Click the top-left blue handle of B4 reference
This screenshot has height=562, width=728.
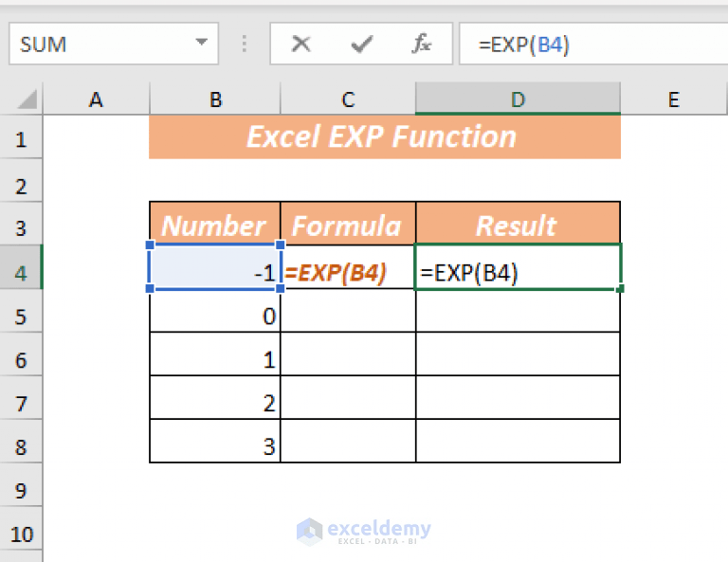click(150, 245)
